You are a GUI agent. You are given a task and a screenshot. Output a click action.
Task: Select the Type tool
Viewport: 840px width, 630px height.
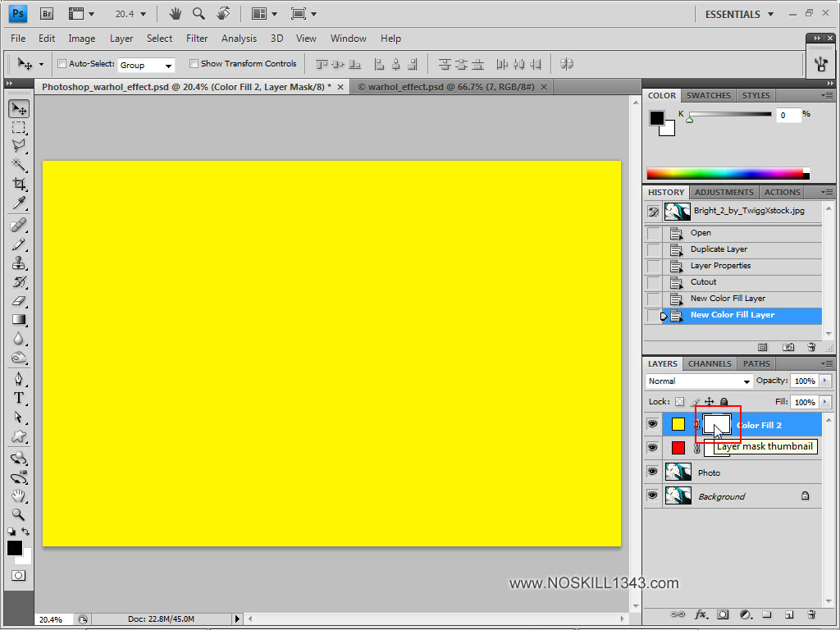tap(19, 398)
